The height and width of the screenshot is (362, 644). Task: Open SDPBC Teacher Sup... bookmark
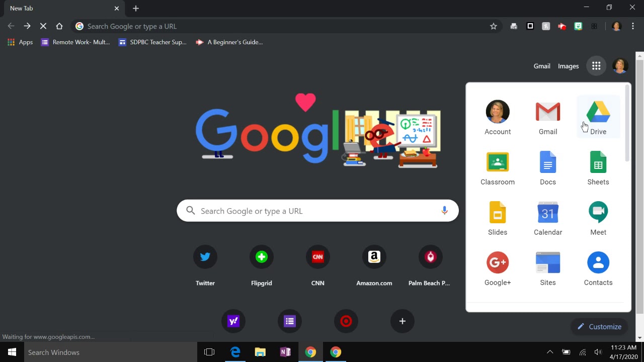(x=152, y=42)
